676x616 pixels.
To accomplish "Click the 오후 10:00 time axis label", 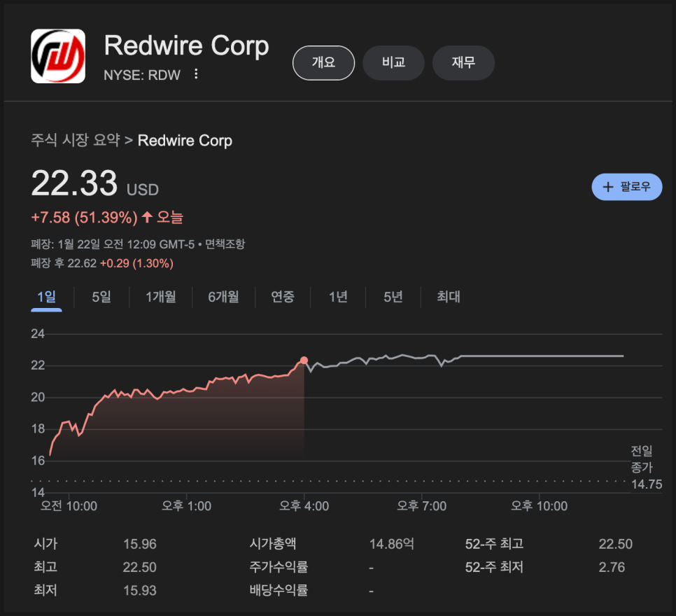I will click(x=539, y=506).
